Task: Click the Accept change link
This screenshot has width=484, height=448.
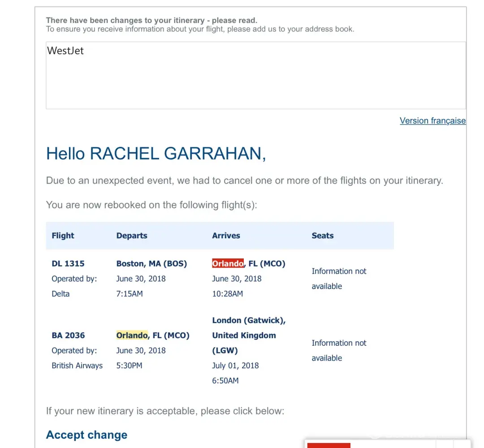Action: tap(86, 435)
